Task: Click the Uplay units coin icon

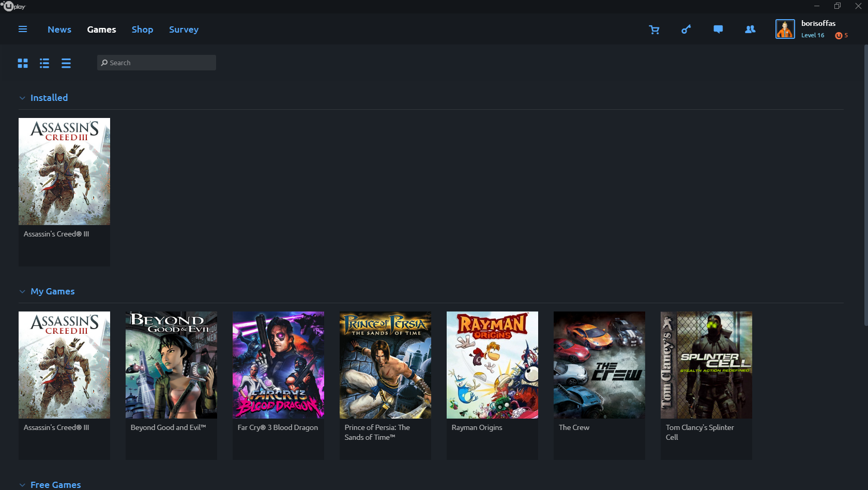Action: 839,35
